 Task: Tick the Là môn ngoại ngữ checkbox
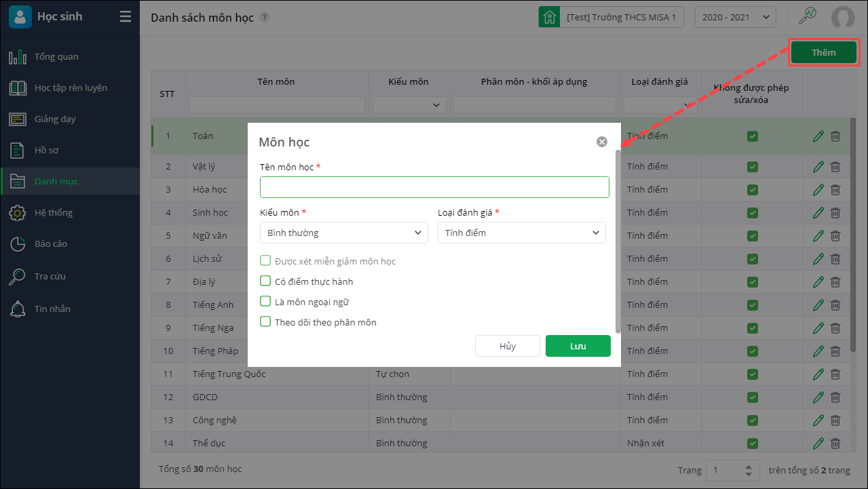click(266, 302)
